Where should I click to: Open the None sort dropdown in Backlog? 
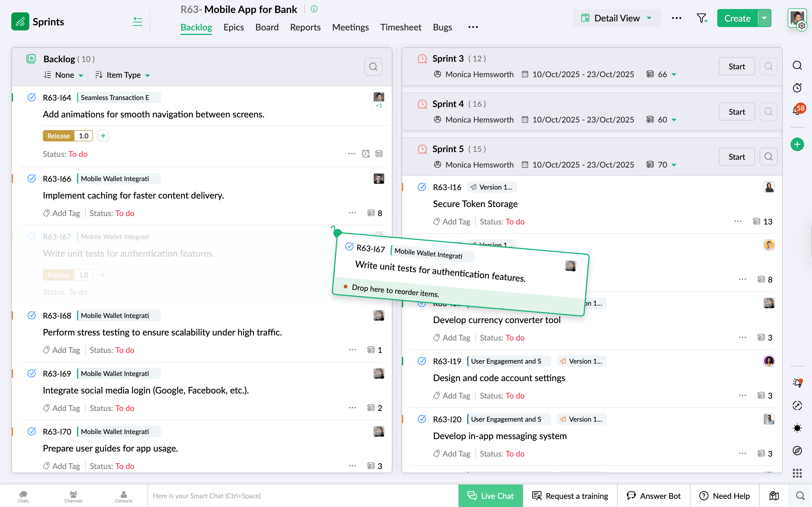pyautogui.click(x=64, y=75)
